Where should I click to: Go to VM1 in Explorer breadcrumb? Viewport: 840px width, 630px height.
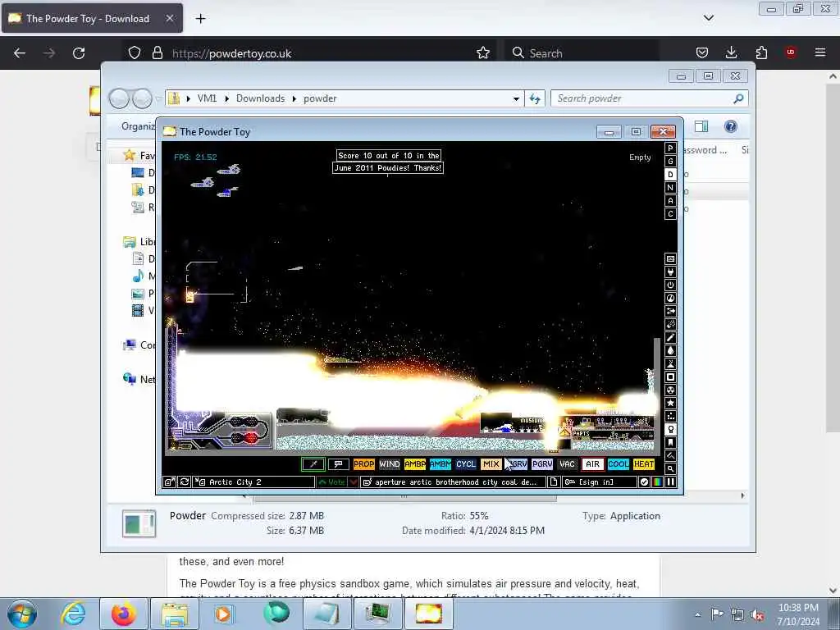tap(207, 98)
